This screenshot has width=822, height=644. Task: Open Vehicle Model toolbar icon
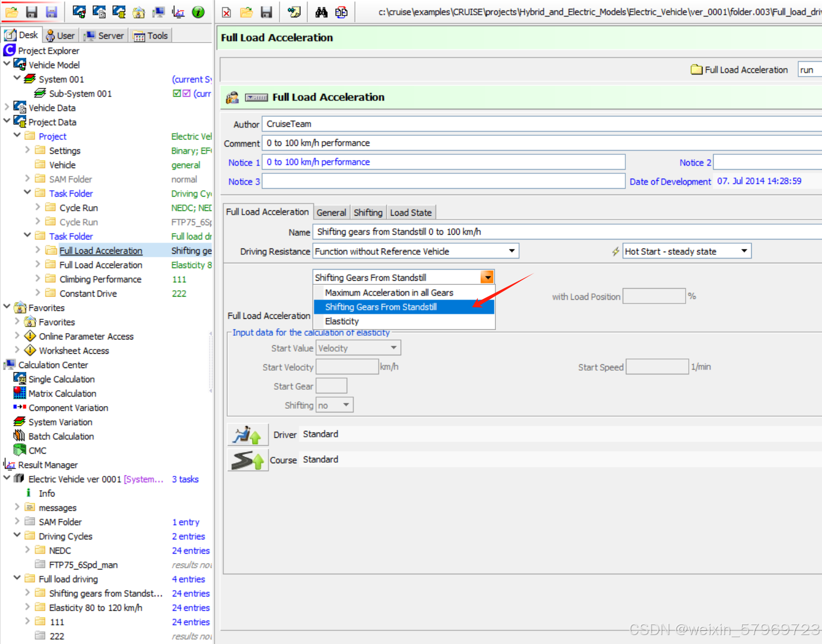point(79,12)
